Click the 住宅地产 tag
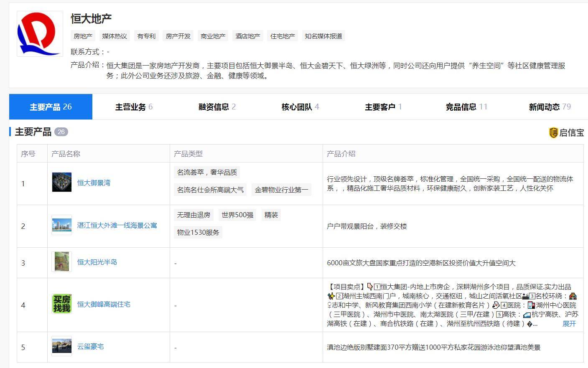Image resolution: width=588 pixels, height=368 pixels. (283, 36)
